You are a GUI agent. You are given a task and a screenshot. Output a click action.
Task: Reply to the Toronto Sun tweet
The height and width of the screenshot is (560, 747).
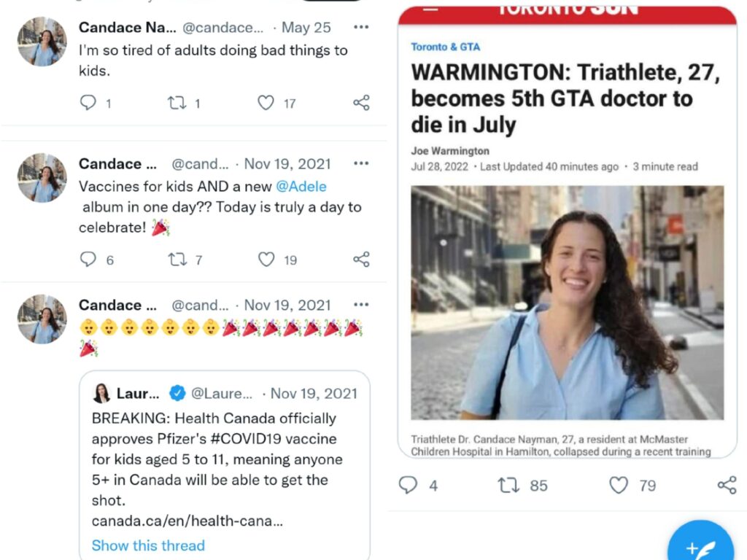click(408, 485)
